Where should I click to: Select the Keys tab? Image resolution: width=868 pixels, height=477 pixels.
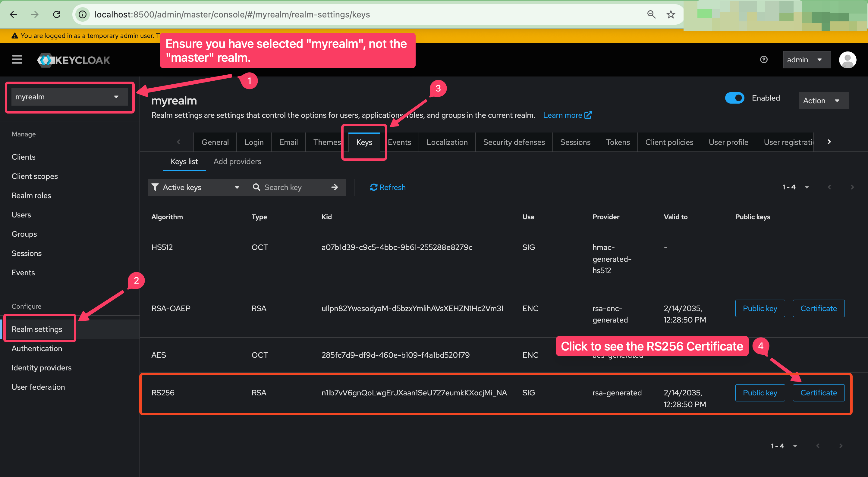click(364, 142)
